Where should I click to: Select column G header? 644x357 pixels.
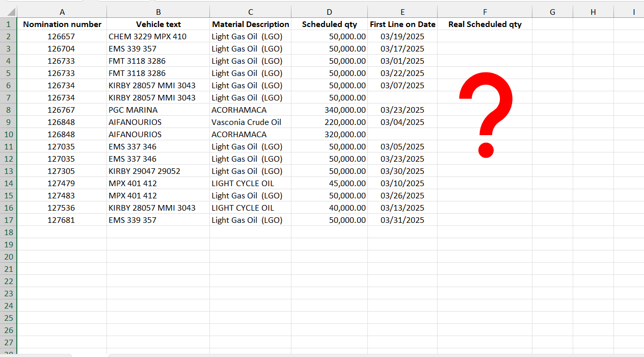point(553,12)
